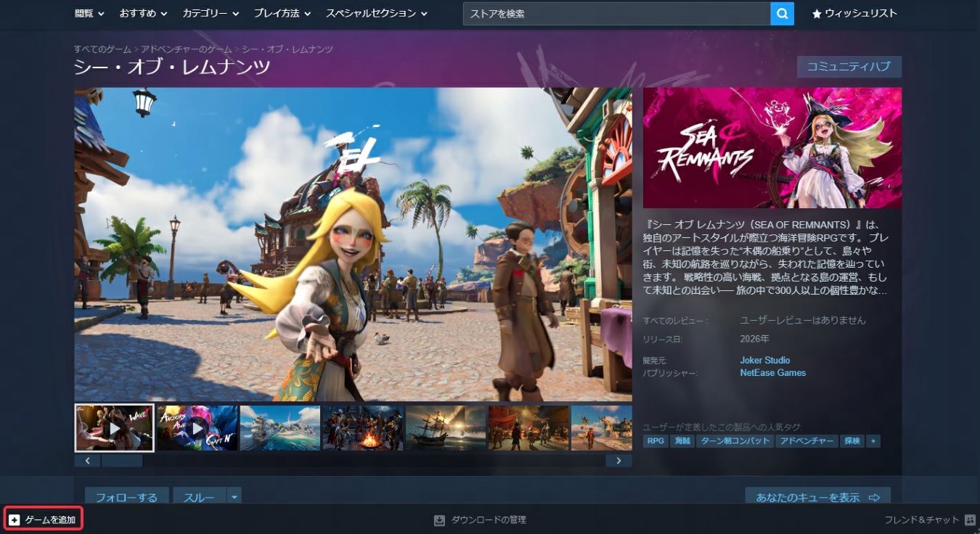
Task: Open the フレンド&チャット friends icon
Action: [970, 519]
